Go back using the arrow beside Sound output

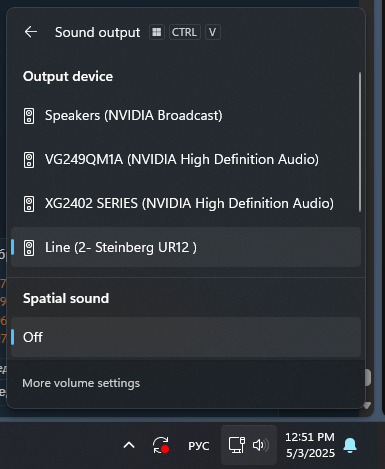(31, 32)
